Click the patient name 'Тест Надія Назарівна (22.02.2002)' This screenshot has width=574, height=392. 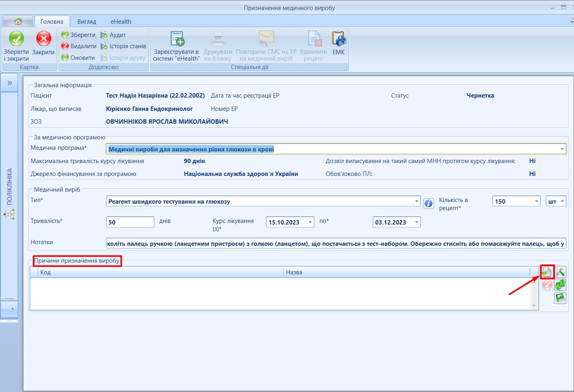[155, 96]
